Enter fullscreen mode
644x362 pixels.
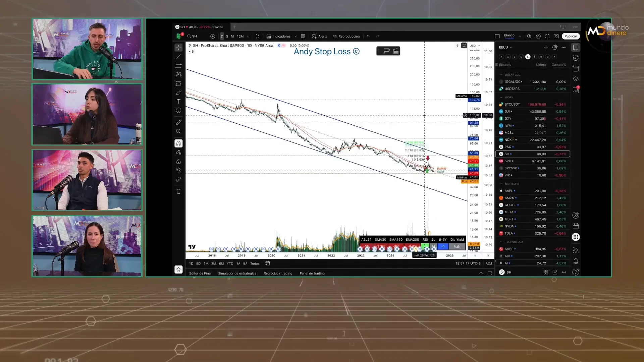[x=547, y=36]
